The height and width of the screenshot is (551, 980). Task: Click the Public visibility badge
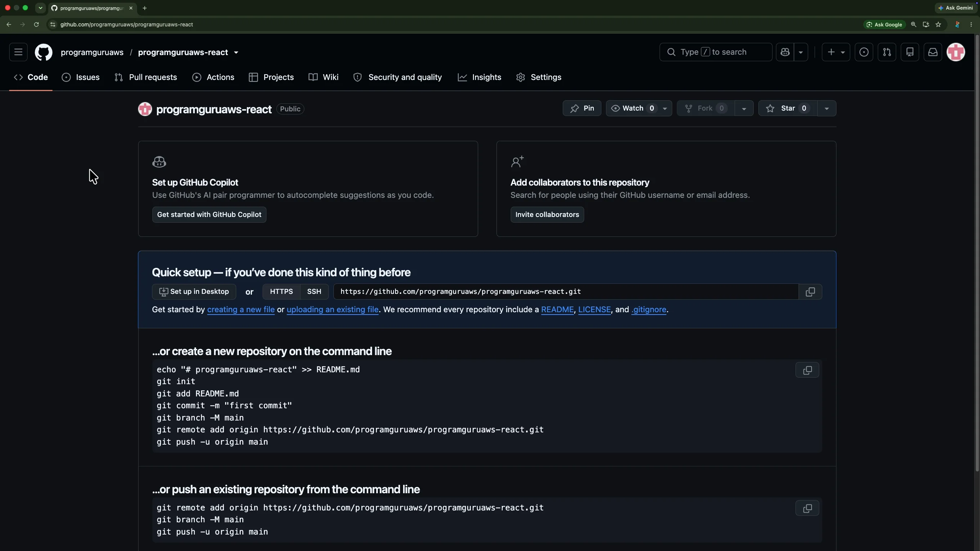coord(290,109)
